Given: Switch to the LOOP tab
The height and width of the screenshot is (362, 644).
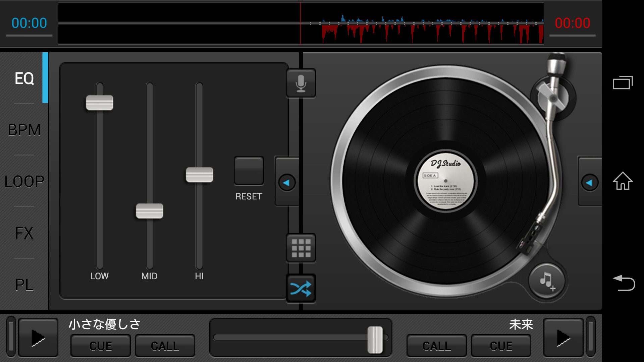Looking at the screenshot, I should pos(24,181).
